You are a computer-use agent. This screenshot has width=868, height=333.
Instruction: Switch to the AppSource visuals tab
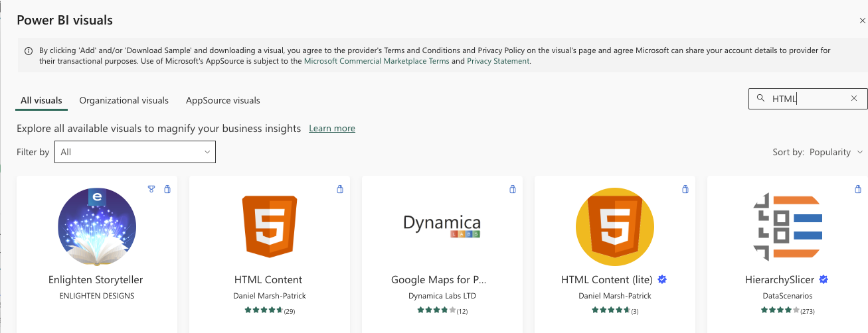tap(223, 101)
